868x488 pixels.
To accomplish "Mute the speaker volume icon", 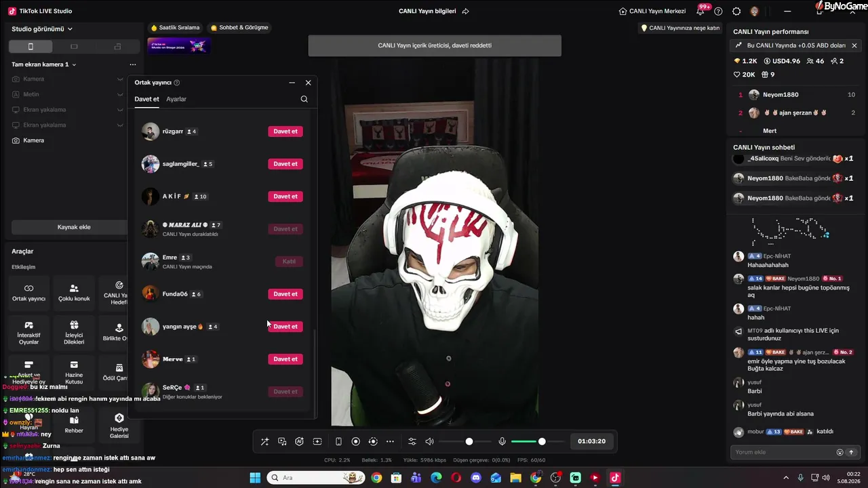I will 429,441.
